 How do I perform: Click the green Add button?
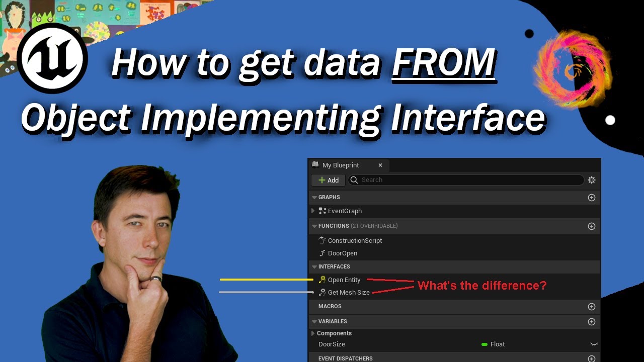(x=329, y=180)
